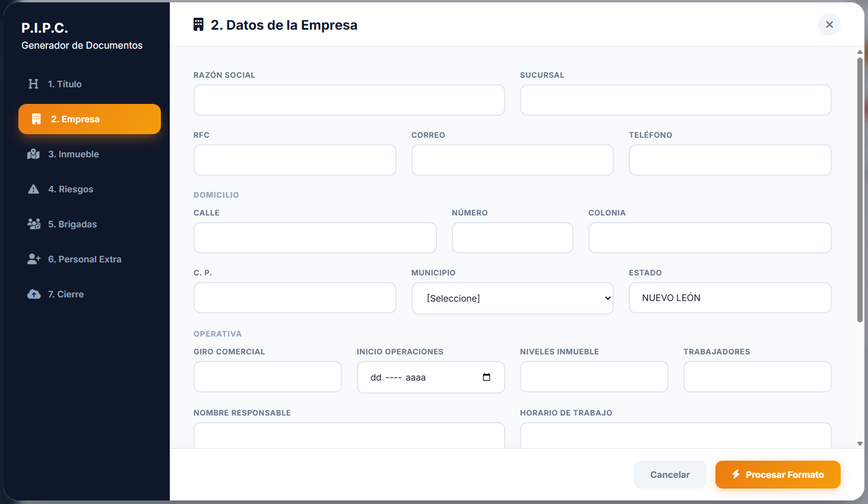Image resolution: width=868 pixels, height=504 pixels.
Task: Select the 2. Empresa section label
Action: pyautogui.click(x=75, y=119)
